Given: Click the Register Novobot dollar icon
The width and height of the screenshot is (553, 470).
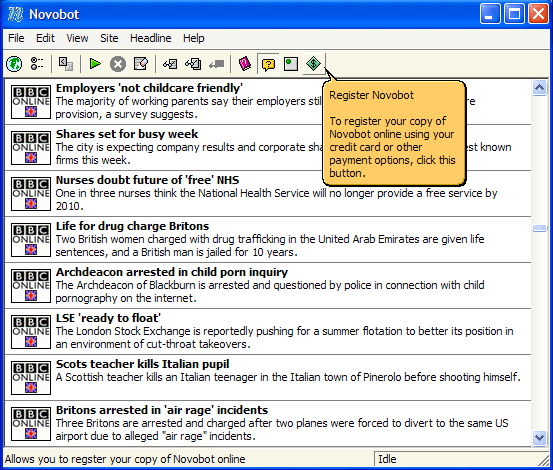Looking at the screenshot, I should (x=314, y=63).
